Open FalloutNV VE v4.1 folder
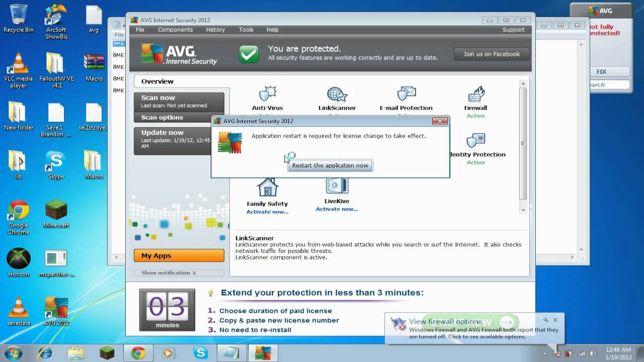The height and width of the screenshot is (362, 644). [x=56, y=71]
